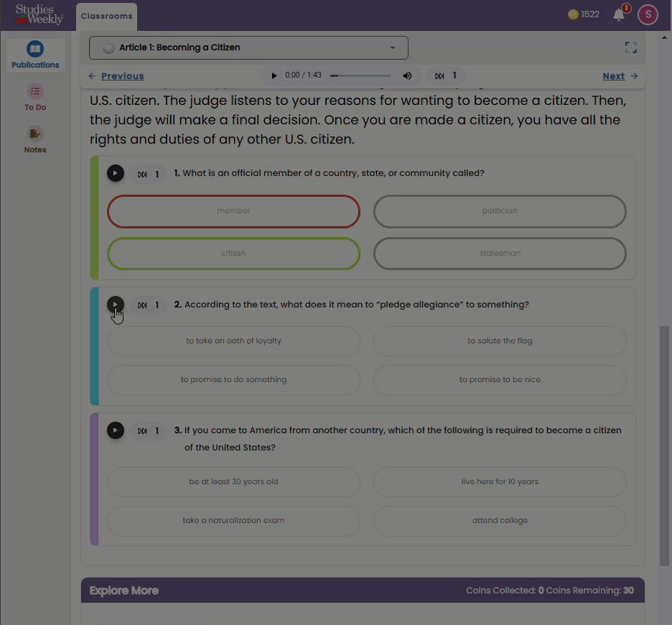The image size is (672, 625).
Task: Change playback speed for question 1
Action: pos(149,174)
